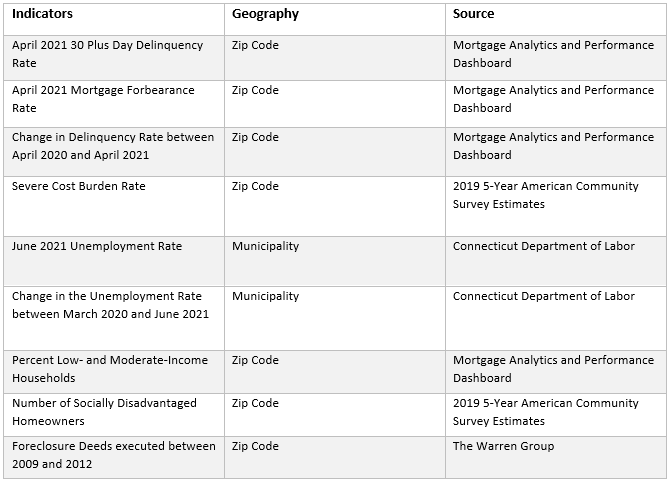Select Municipality in Change in Unemployment Rate row
670x483 pixels.
pos(265,296)
